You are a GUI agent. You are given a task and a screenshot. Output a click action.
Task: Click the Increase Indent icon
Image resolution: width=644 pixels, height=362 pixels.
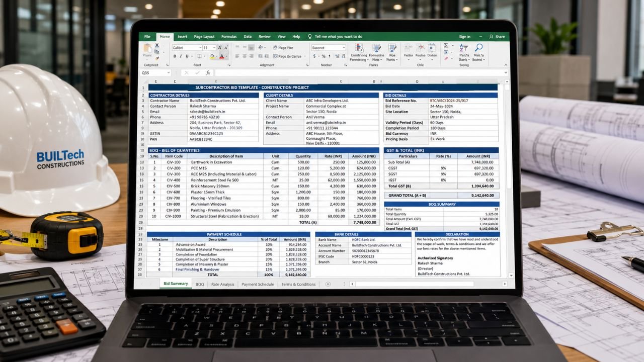tap(267, 56)
